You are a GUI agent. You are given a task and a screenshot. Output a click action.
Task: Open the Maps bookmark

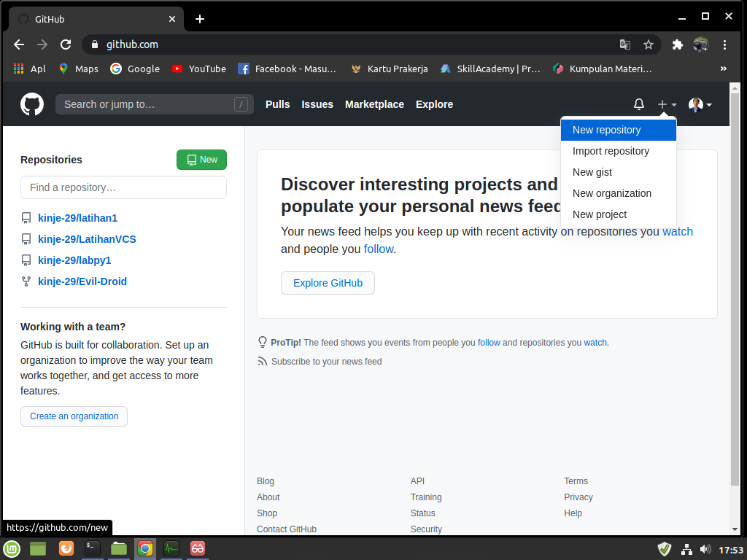pos(78,69)
